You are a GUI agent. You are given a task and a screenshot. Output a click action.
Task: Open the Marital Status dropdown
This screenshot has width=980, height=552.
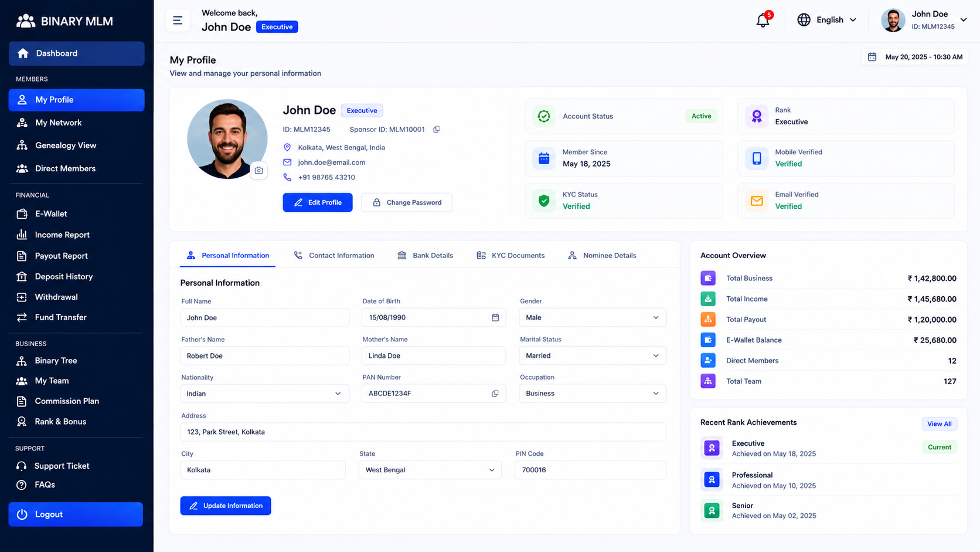click(x=593, y=355)
